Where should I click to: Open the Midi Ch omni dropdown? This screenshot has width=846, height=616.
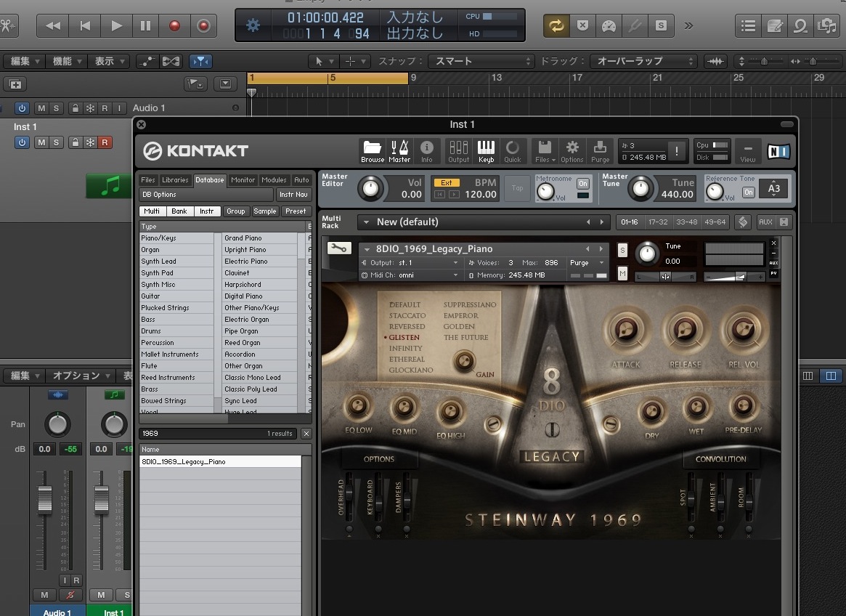tap(410, 275)
